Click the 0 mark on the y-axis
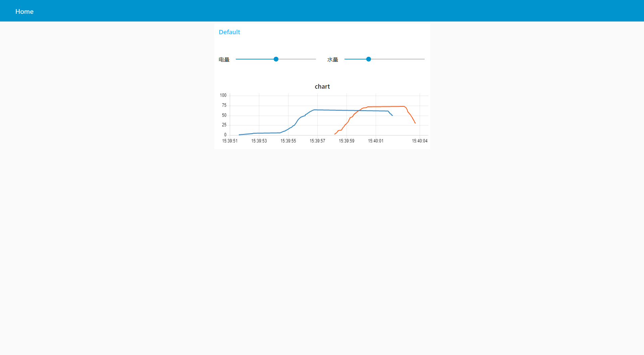 coord(225,134)
